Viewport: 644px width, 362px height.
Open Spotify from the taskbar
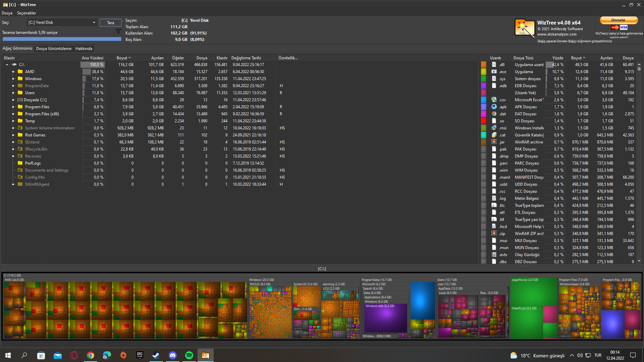coord(189,355)
